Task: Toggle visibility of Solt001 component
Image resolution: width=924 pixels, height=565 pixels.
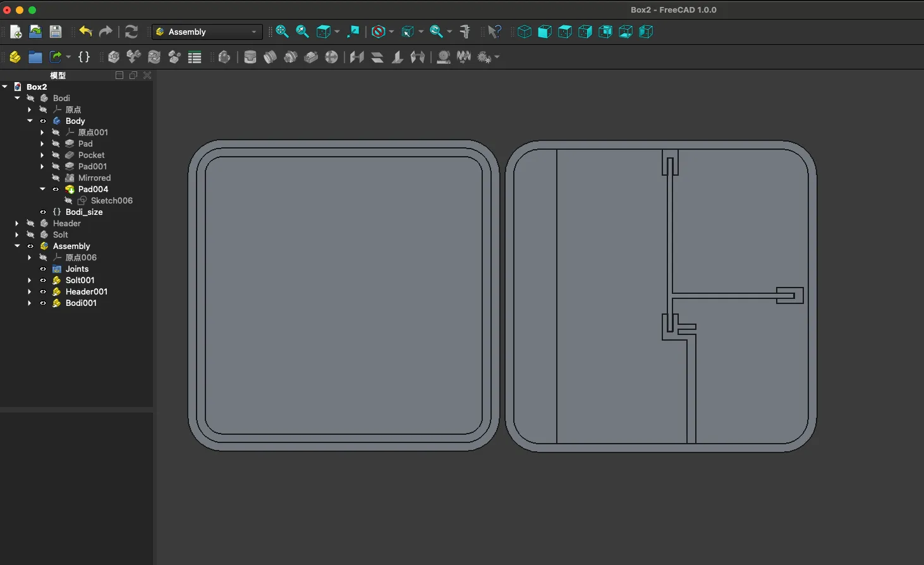Action: (43, 281)
